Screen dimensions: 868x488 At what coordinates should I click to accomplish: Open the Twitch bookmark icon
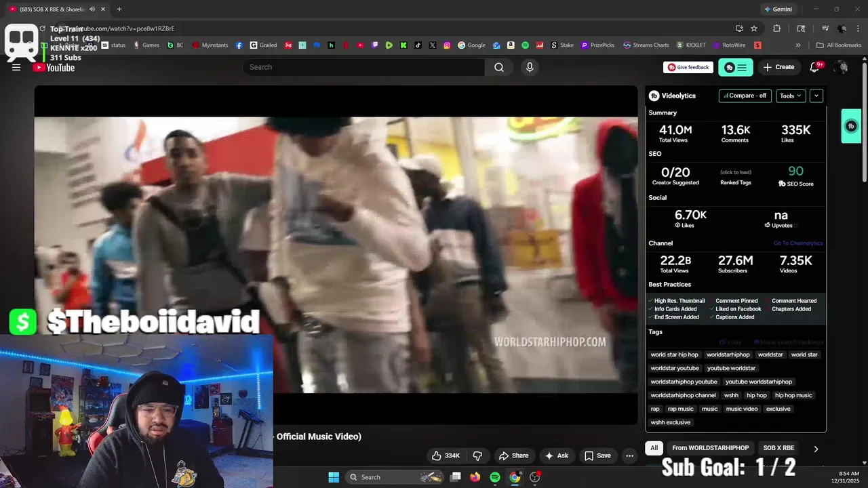point(375,45)
